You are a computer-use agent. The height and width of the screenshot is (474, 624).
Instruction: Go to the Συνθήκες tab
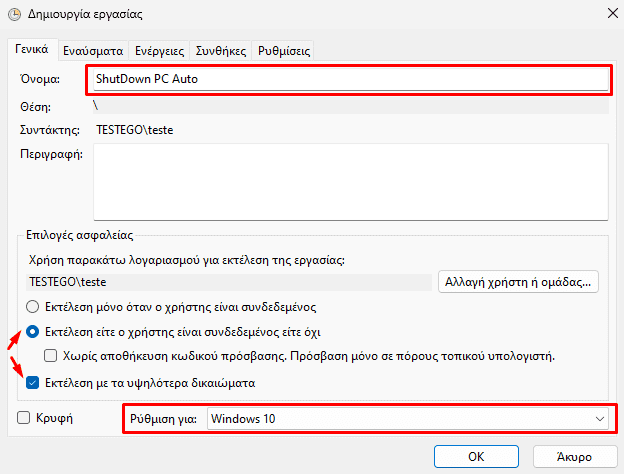[x=220, y=51]
